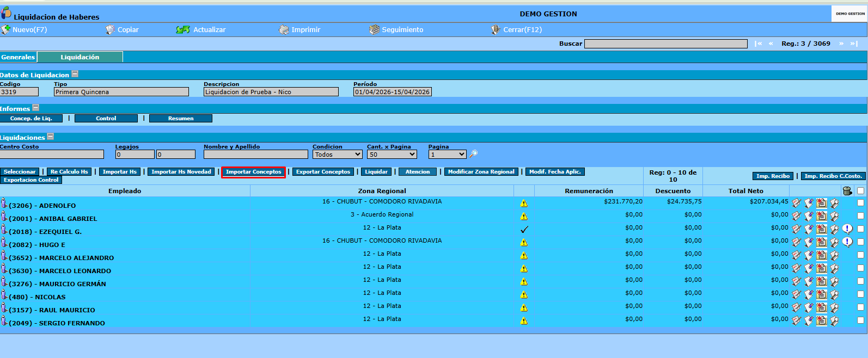
Task: Check the checkbox on SERGIO FERNANDO row
Action: [x=860, y=320]
